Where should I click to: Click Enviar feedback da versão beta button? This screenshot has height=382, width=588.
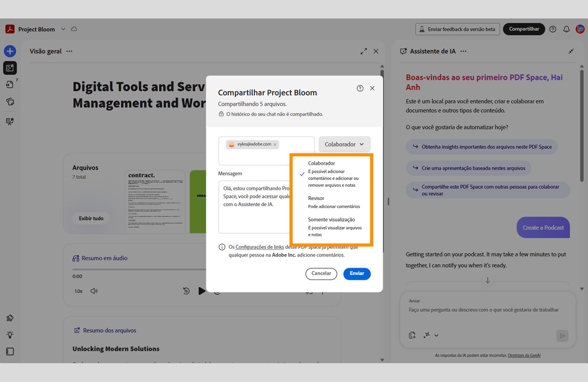click(x=458, y=29)
